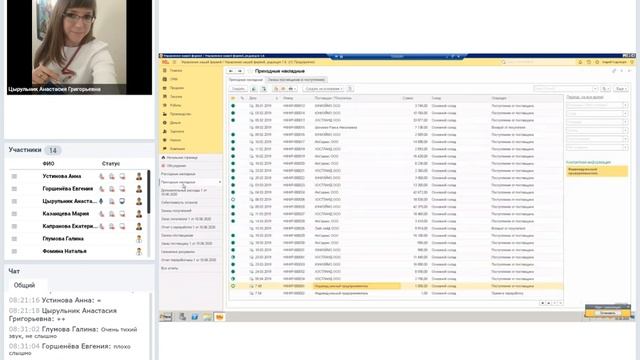The image size is (640, 360).
Task: Click the link icon beside the form title
Action: 613,71
